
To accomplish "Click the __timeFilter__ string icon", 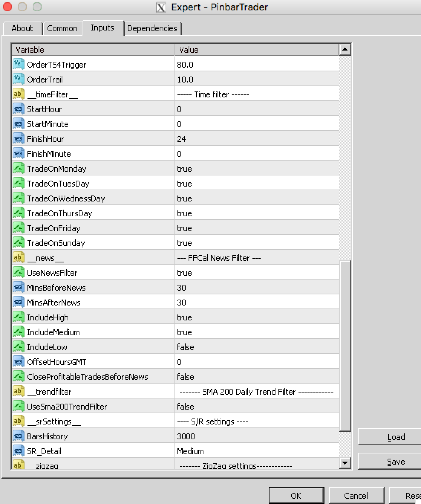I will [18, 94].
